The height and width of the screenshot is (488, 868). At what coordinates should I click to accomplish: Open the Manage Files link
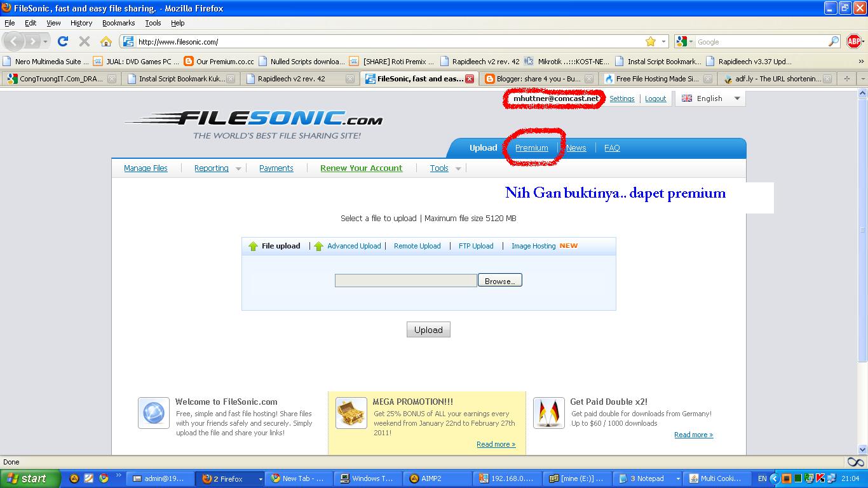146,168
